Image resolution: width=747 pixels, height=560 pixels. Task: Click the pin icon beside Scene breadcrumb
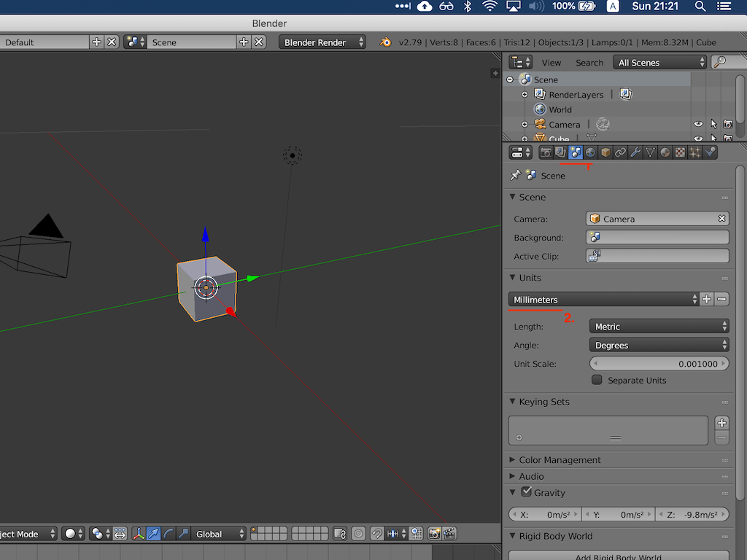(x=516, y=175)
